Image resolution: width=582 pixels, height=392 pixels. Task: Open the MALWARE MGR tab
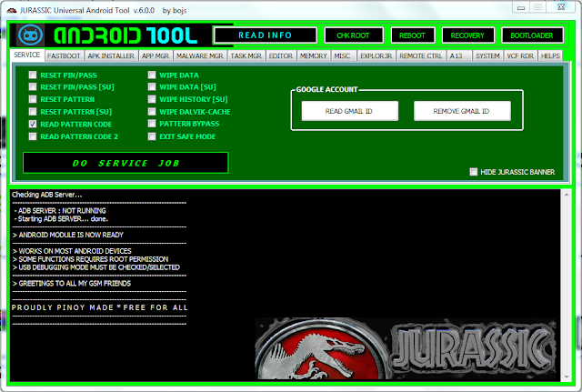[x=200, y=55]
